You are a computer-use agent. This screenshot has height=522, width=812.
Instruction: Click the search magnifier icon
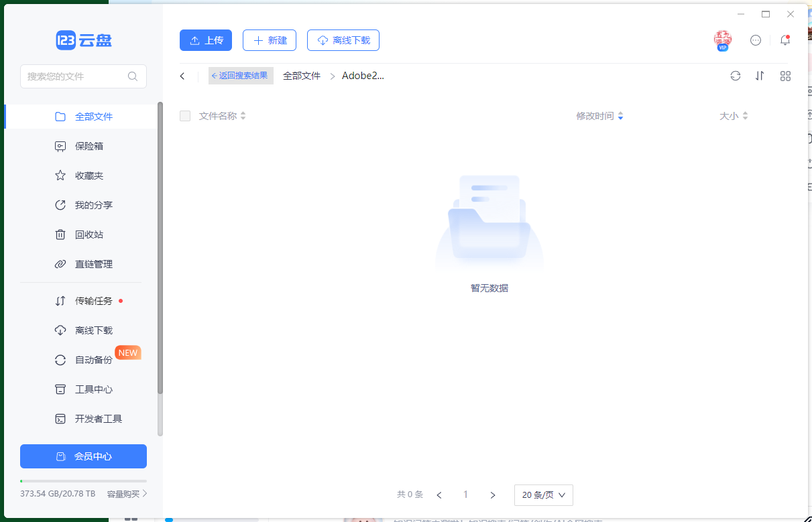pyautogui.click(x=133, y=76)
